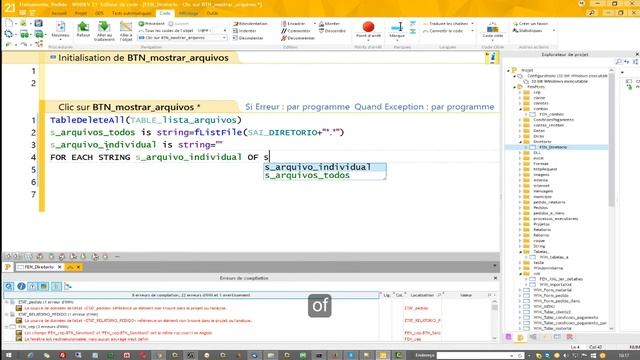Click Quand Exception : par programme link
Image resolution: width=640 pixels, height=360 pixels.
[x=424, y=107]
